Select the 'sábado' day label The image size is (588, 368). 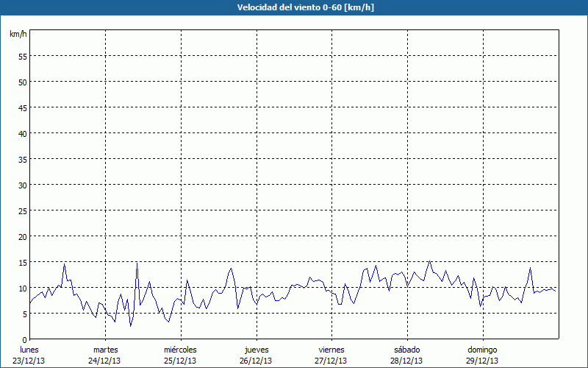406,350
